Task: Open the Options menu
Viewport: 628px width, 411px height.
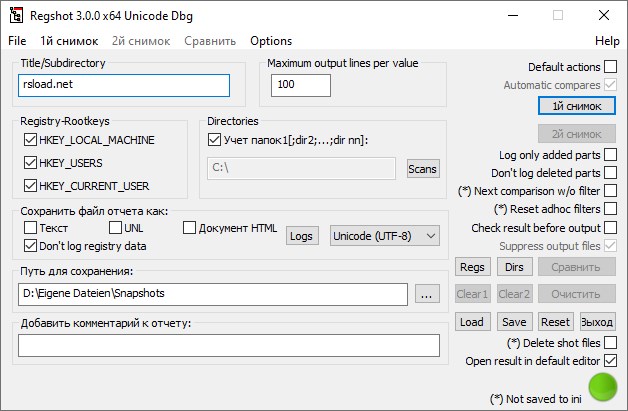Action: pos(271,41)
